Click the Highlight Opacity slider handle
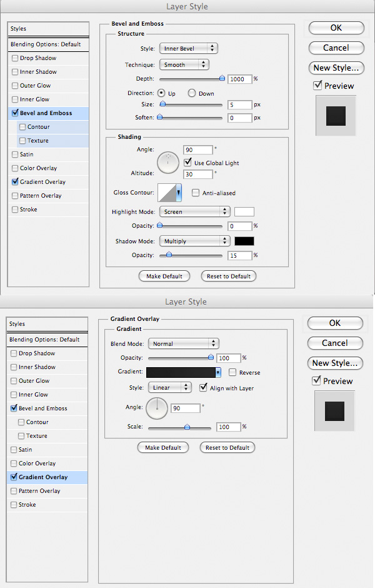 point(160,225)
